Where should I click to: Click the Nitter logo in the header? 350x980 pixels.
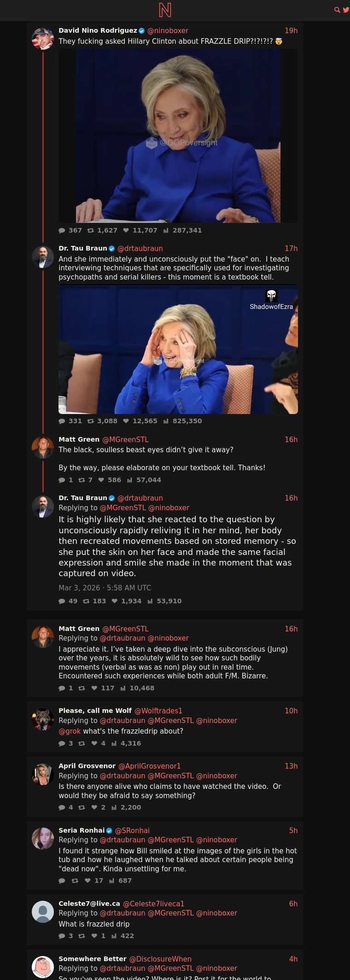(165, 10)
